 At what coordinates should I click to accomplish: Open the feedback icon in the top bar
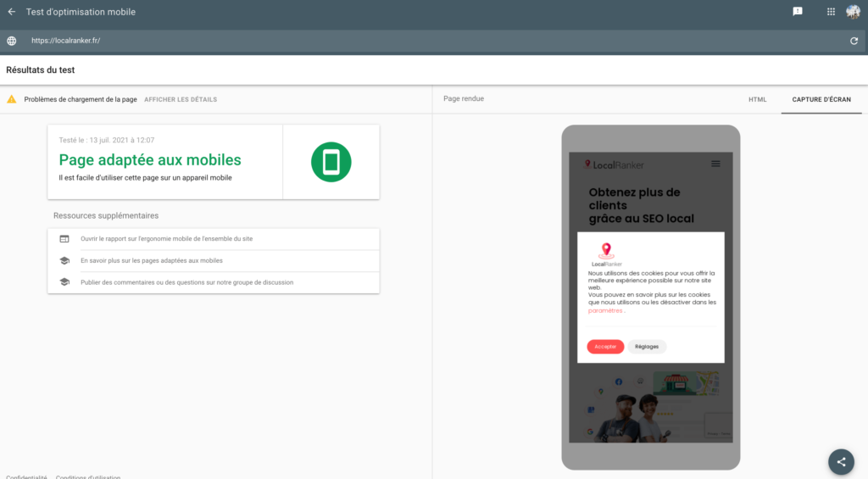click(x=798, y=12)
